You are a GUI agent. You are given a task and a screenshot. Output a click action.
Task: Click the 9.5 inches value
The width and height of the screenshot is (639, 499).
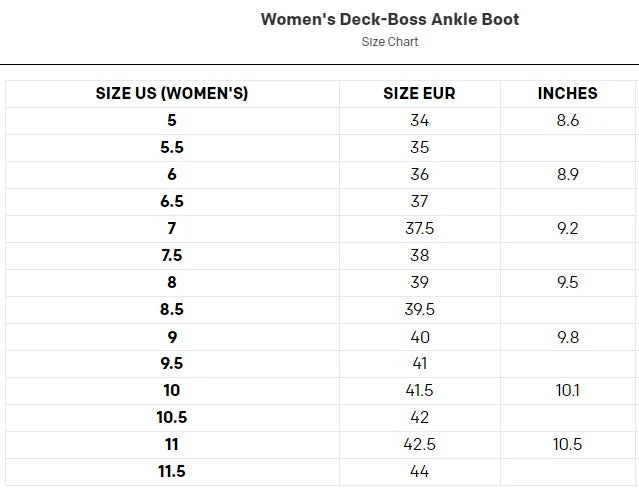point(567,282)
